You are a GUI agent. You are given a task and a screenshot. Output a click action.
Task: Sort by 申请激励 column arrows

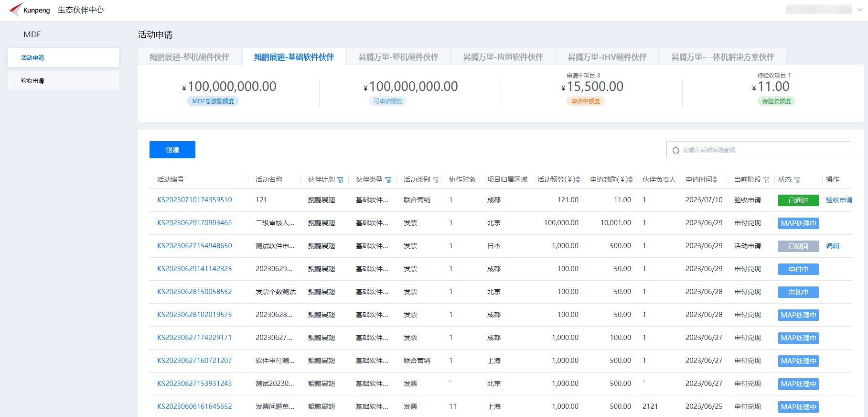coord(631,180)
